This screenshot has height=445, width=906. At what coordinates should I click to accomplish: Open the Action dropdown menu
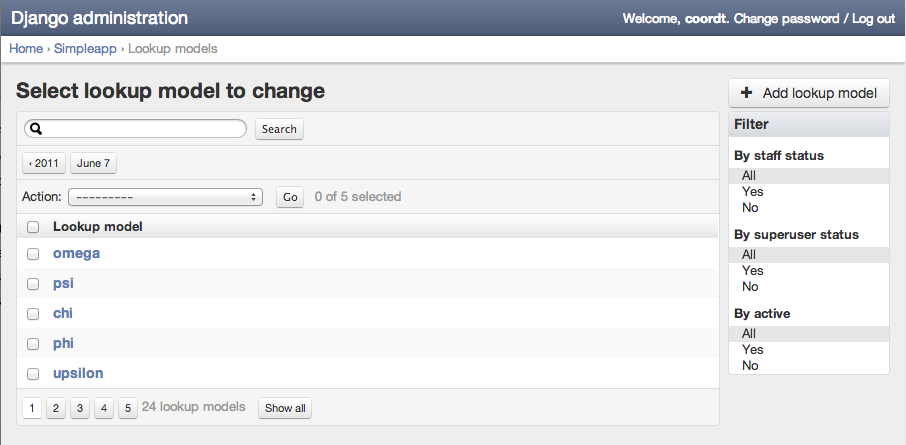(x=165, y=197)
